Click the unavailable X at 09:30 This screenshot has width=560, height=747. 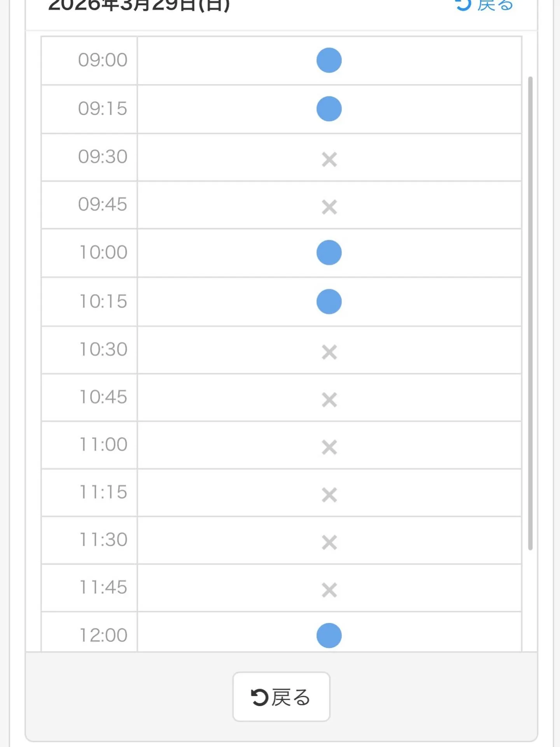[x=329, y=159]
